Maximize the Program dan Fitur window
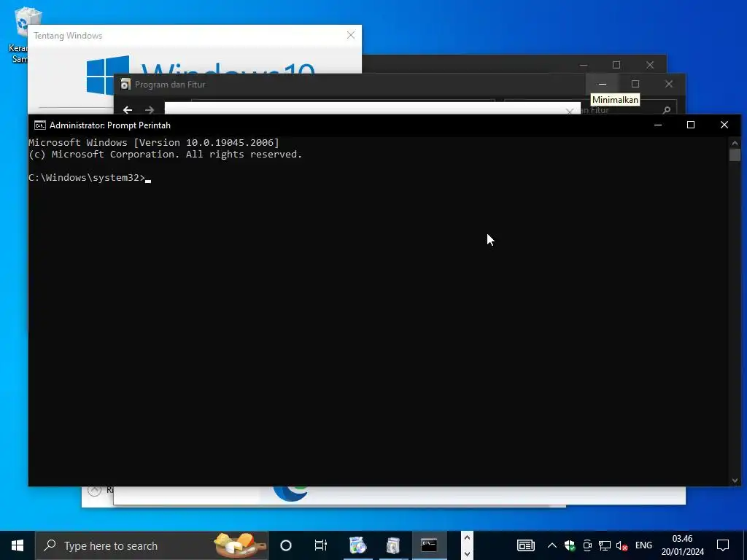Screen dimensions: 747x560 click(635, 84)
